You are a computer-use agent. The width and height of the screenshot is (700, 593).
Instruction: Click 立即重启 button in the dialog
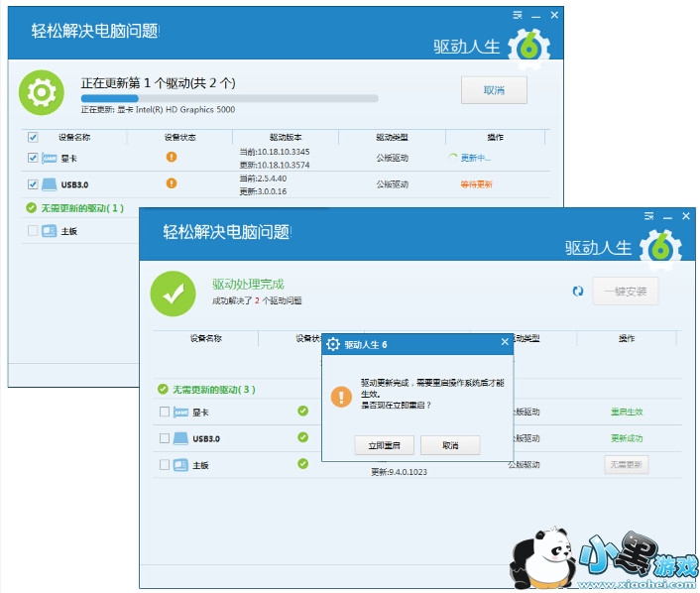point(384,445)
